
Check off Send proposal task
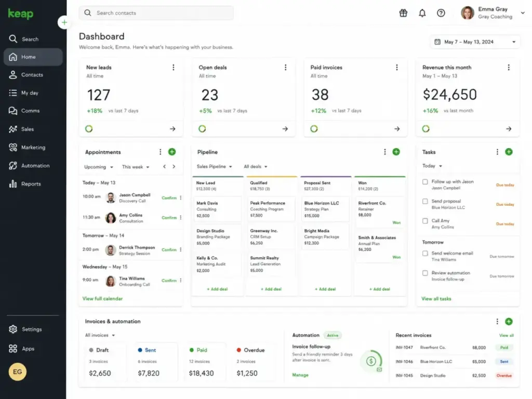coord(425,201)
